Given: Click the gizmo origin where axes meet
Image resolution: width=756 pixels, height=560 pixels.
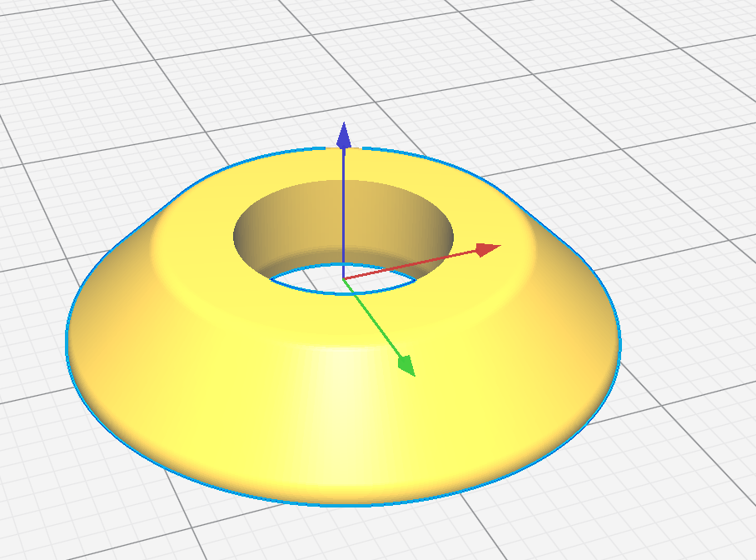Looking at the screenshot, I should click(343, 278).
